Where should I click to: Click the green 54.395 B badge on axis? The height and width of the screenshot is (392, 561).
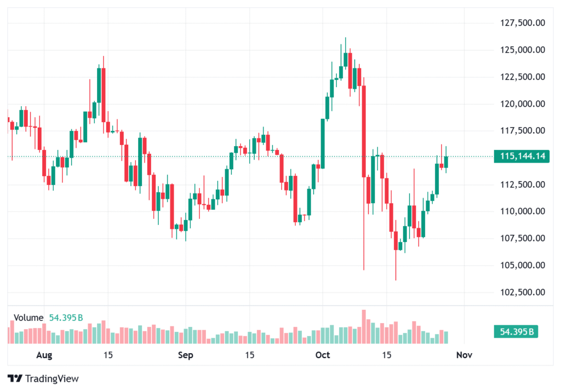coord(516,331)
